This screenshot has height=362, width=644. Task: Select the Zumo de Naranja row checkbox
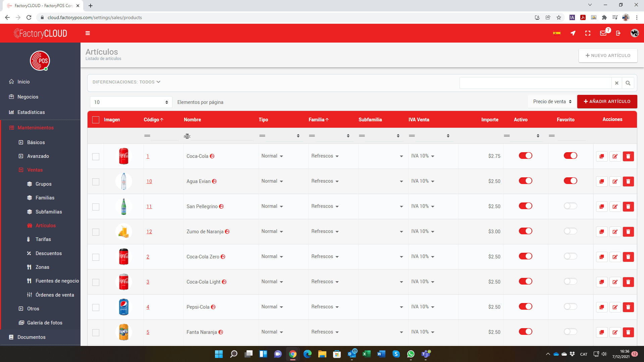tap(96, 232)
